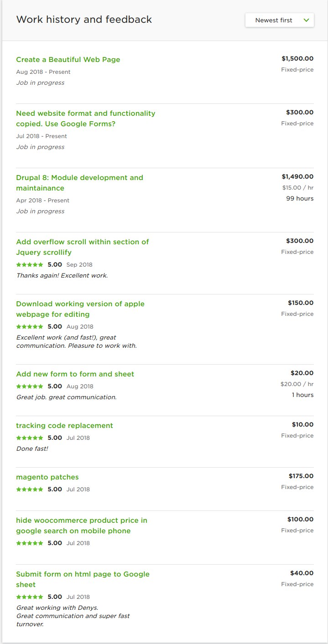Open hide woocommerce product price job
The image size is (328, 644).
click(82, 526)
